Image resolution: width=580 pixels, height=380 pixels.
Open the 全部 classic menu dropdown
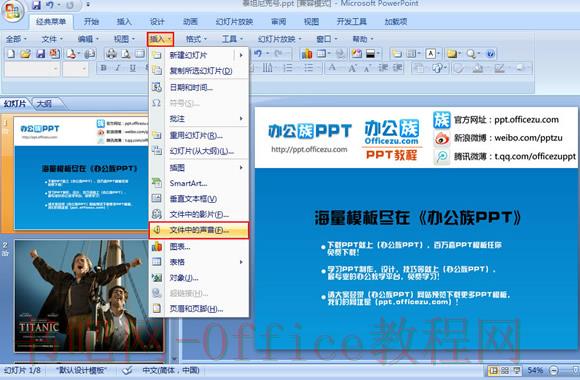tap(16, 39)
